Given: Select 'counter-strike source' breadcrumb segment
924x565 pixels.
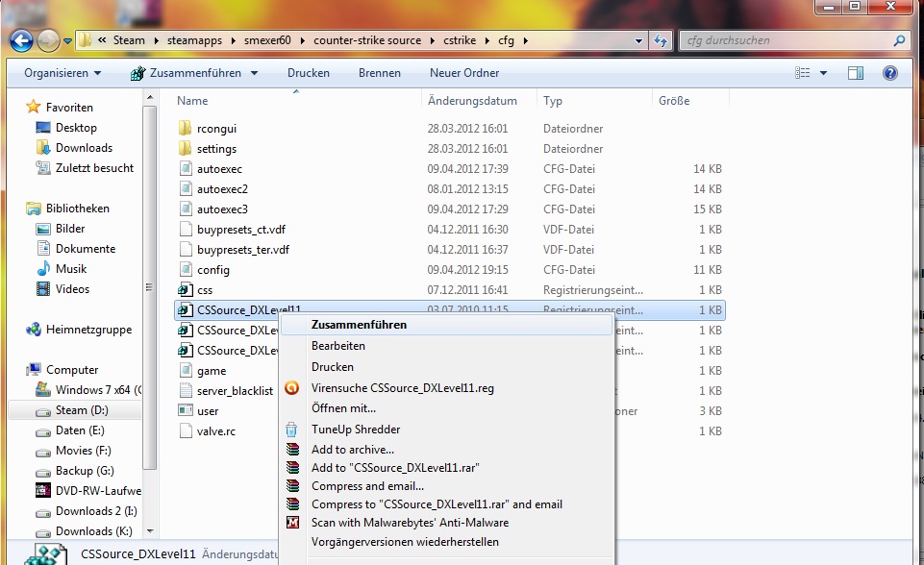Looking at the screenshot, I should click(x=367, y=40).
